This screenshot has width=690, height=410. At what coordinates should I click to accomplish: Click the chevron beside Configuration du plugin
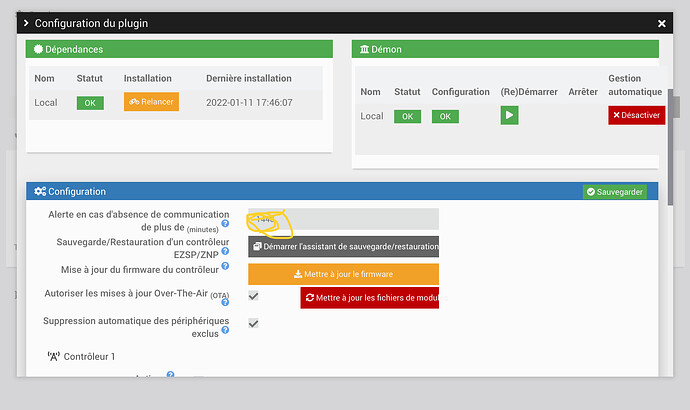tap(26, 23)
